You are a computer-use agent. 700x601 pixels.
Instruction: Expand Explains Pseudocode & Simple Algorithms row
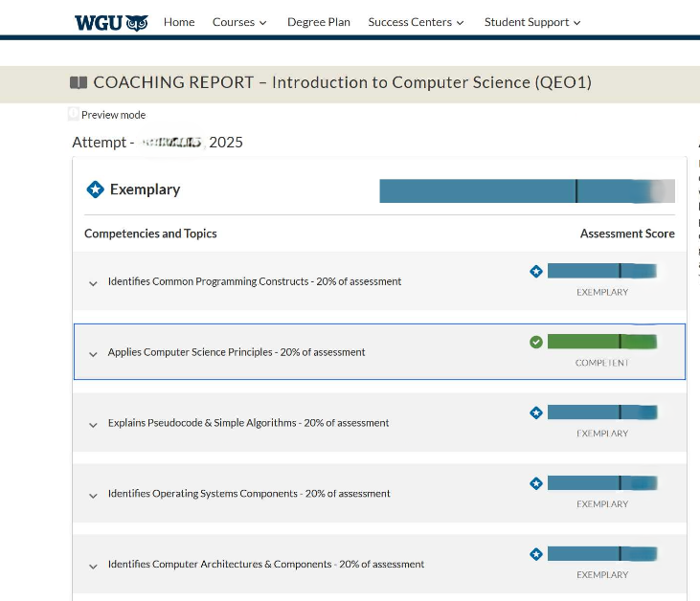coord(93,425)
